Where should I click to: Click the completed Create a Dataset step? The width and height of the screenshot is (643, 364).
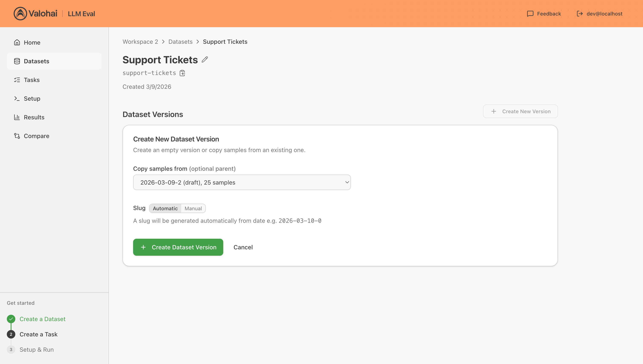[42, 319]
